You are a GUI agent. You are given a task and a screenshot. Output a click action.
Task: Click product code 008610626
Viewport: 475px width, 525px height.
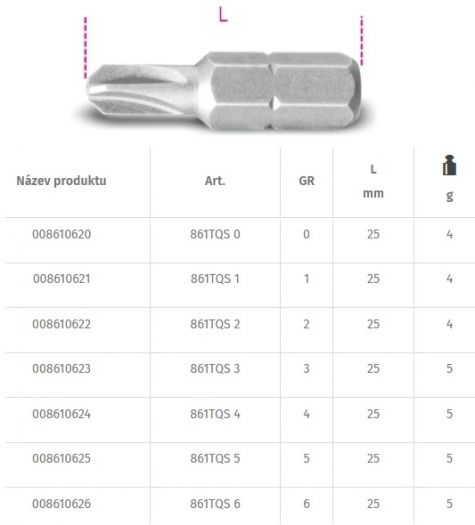(x=62, y=504)
